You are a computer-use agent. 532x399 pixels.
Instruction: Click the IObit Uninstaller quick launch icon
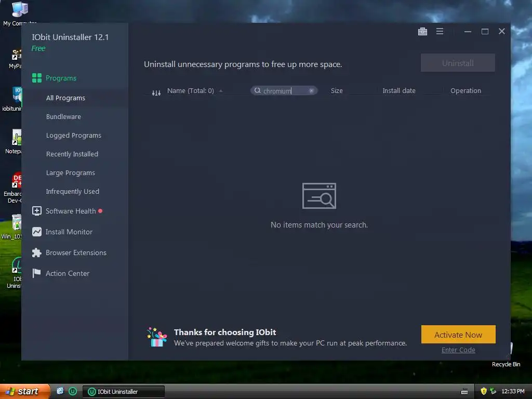73,391
